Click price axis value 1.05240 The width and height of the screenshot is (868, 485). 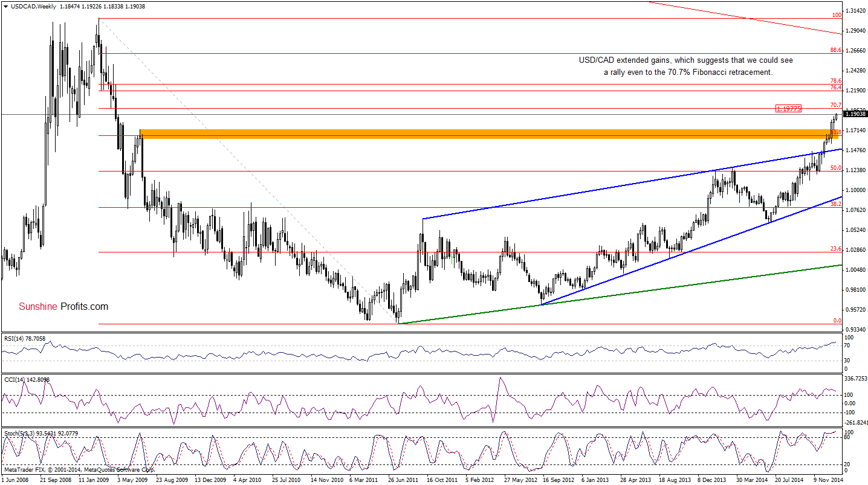[x=856, y=230]
